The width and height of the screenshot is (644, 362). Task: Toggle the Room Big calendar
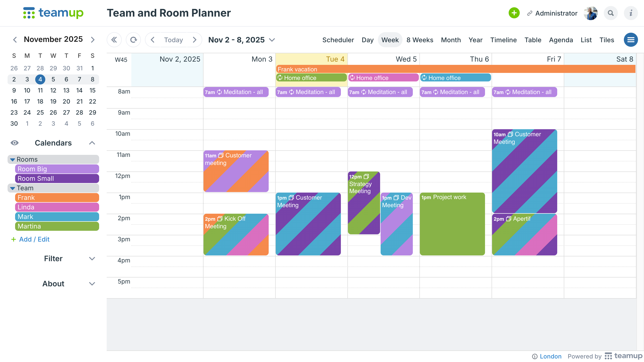click(x=57, y=169)
